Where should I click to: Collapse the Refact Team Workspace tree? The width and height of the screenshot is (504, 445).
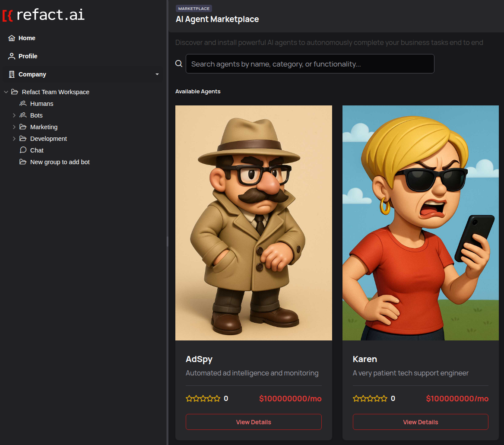pos(6,92)
